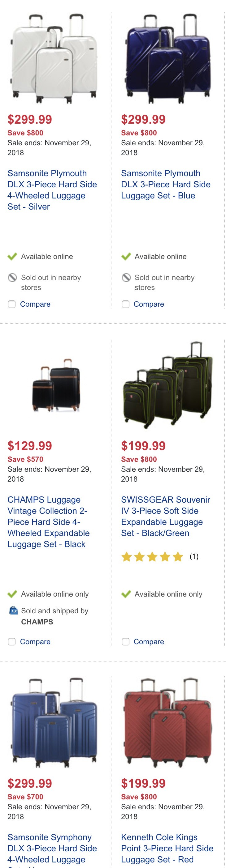View the red Kenneth Cole luggage image
Screen dimensions: 226x868
168,722
